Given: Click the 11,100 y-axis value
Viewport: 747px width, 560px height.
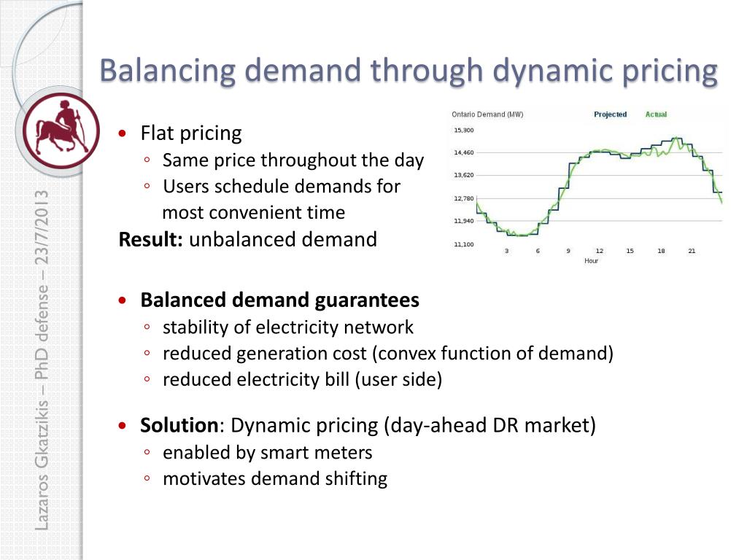Looking at the screenshot, I should point(463,244).
